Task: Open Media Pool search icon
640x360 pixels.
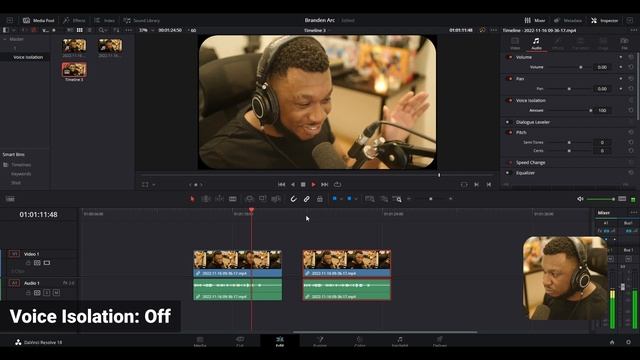Action: click(102, 30)
